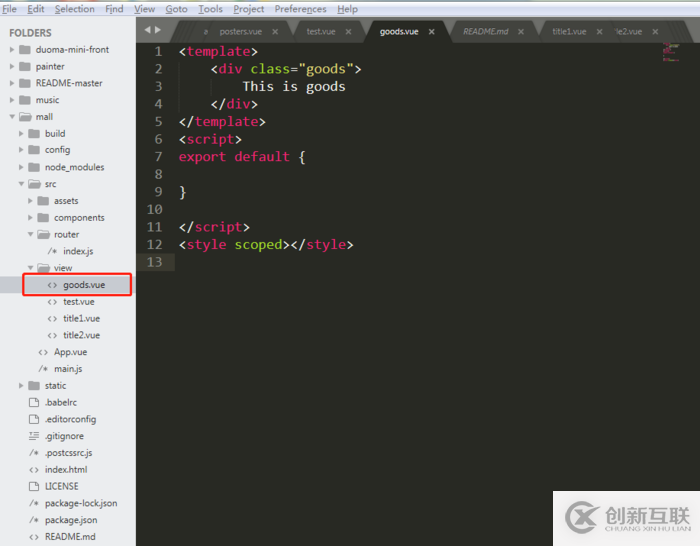Expand the node_modules folder
Viewport: 700px width, 546px height.
[x=21, y=167]
